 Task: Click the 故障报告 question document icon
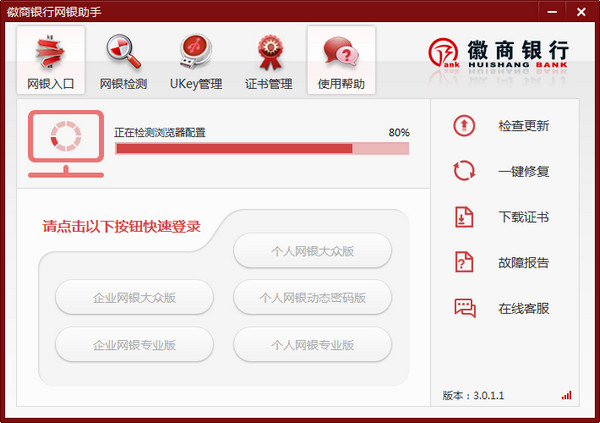coord(464,262)
